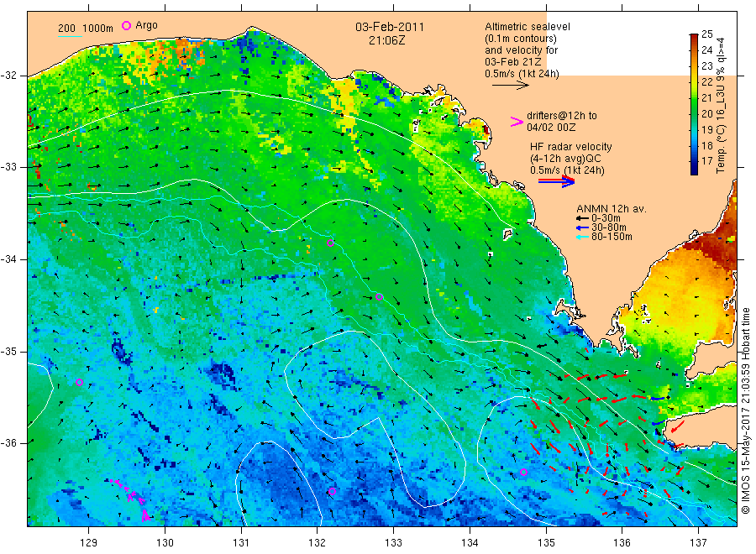Click the dark red top of the temperature colorbar
The height and width of the screenshot is (554, 756).
(694, 38)
